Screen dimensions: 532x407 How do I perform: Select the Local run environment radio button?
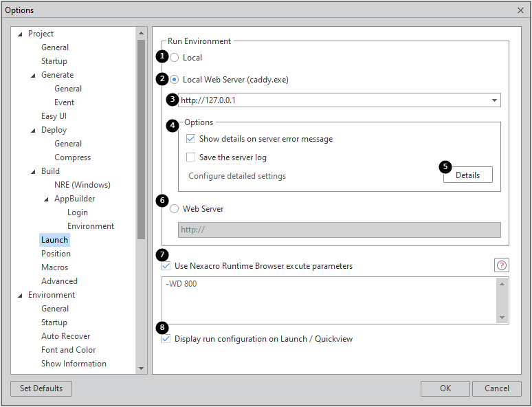coord(175,58)
